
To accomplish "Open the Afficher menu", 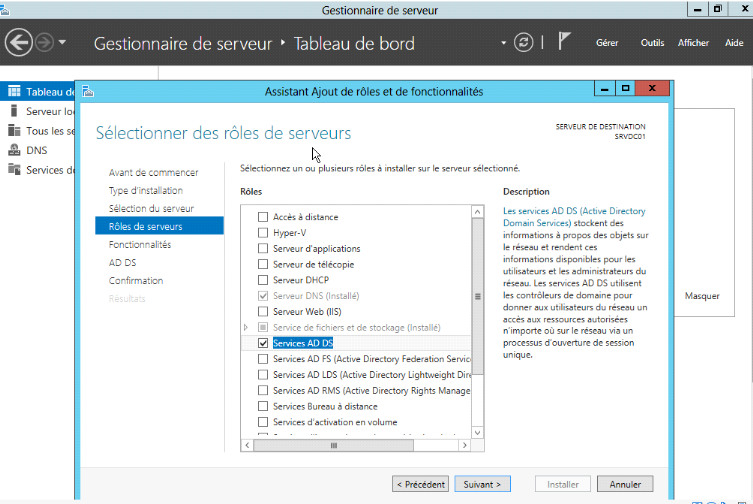I will [693, 43].
